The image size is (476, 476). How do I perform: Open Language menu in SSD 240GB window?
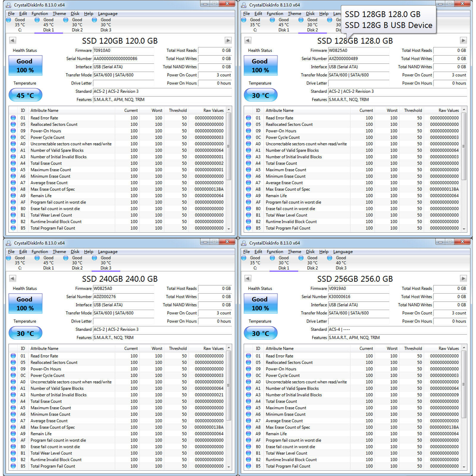pyautogui.click(x=108, y=252)
